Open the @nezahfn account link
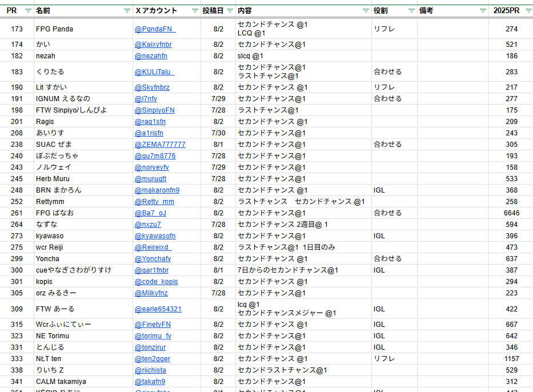533x392 pixels. coord(151,56)
